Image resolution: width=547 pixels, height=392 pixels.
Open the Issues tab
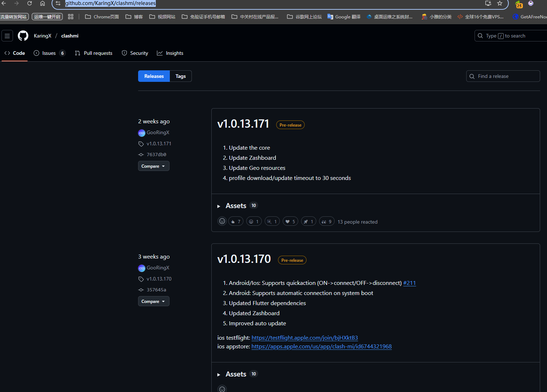(x=49, y=53)
